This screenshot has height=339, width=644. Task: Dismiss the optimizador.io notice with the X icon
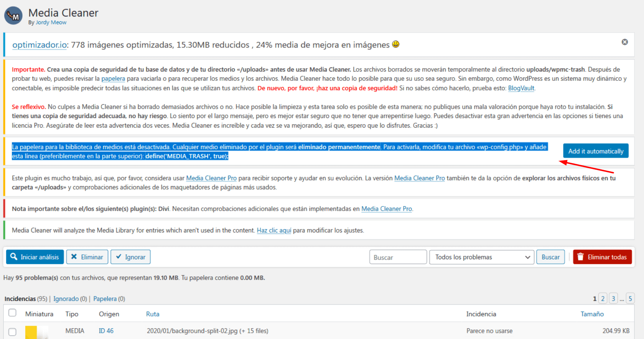coord(625,42)
